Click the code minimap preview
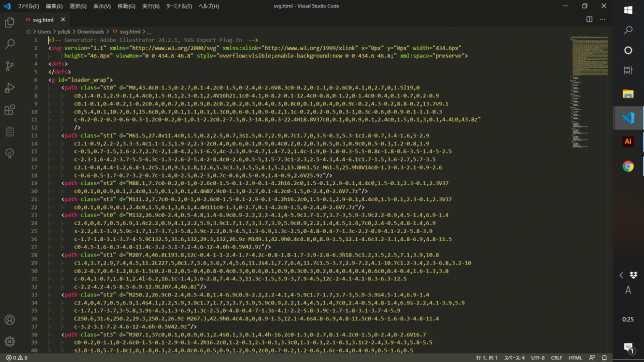Screen dimensions: 644x362 (x=589, y=92)
